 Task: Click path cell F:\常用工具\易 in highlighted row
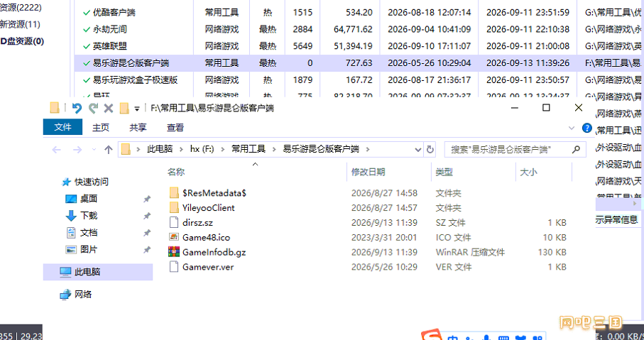click(613, 63)
